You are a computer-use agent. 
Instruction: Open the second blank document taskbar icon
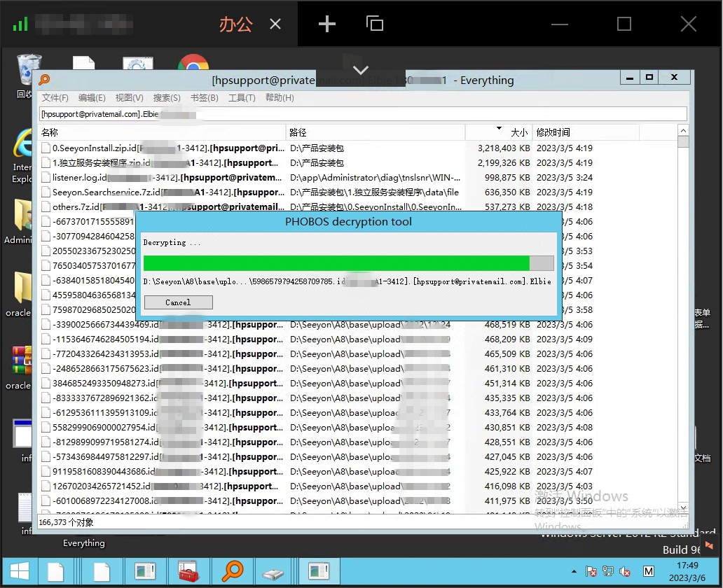pyautogui.click(x=102, y=572)
